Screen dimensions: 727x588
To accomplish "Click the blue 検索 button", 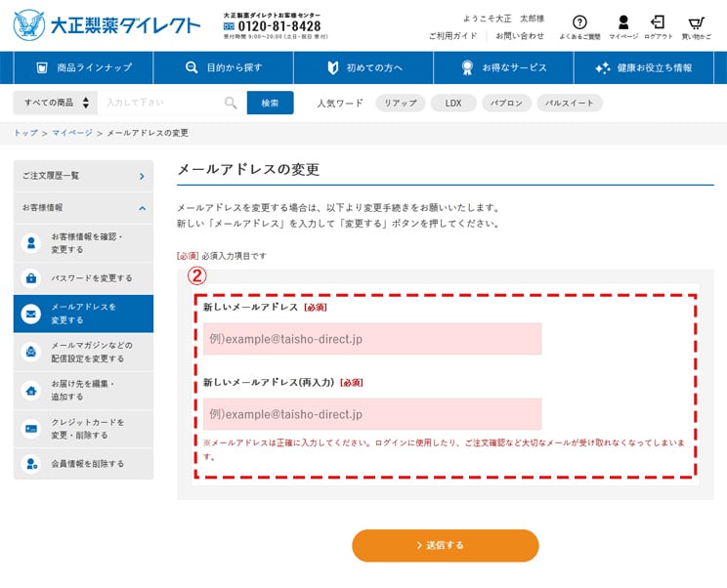I will pyautogui.click(x=270, y=103).
